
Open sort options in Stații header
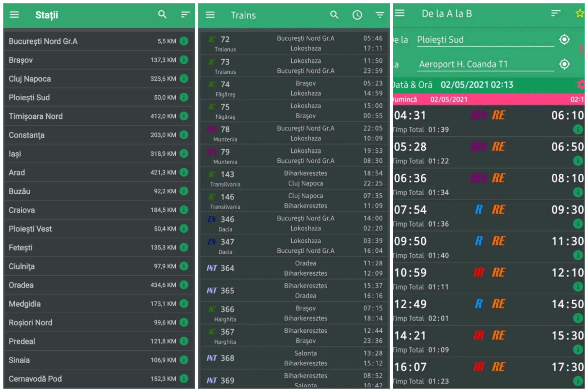(185, 15)
